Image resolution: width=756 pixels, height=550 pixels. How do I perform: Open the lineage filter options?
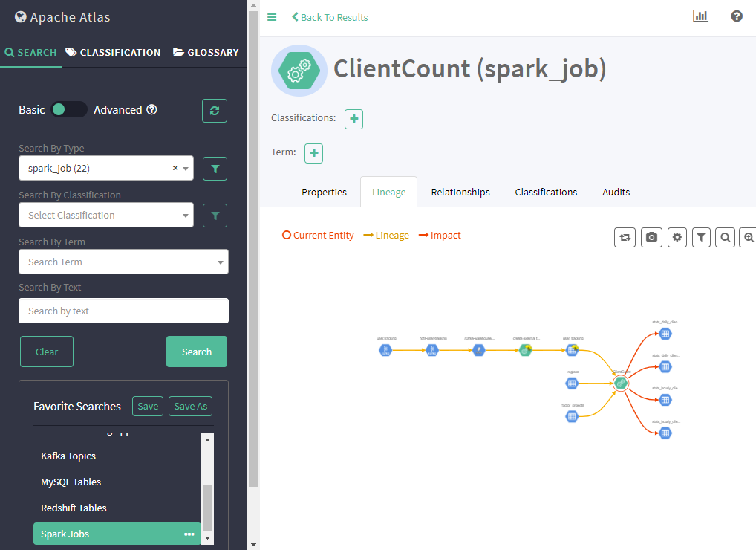(x=701, y=237)
